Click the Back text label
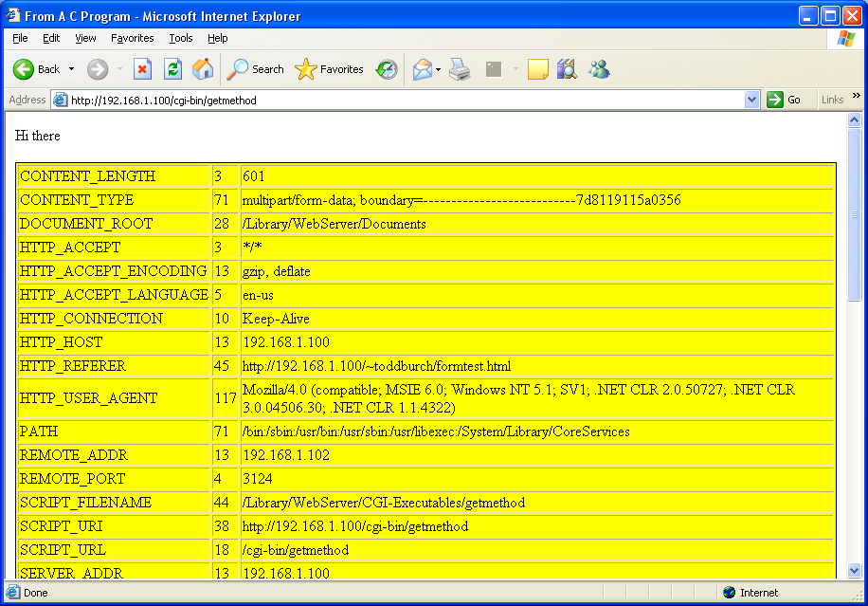The image size is (868, 606). (48, 69)
